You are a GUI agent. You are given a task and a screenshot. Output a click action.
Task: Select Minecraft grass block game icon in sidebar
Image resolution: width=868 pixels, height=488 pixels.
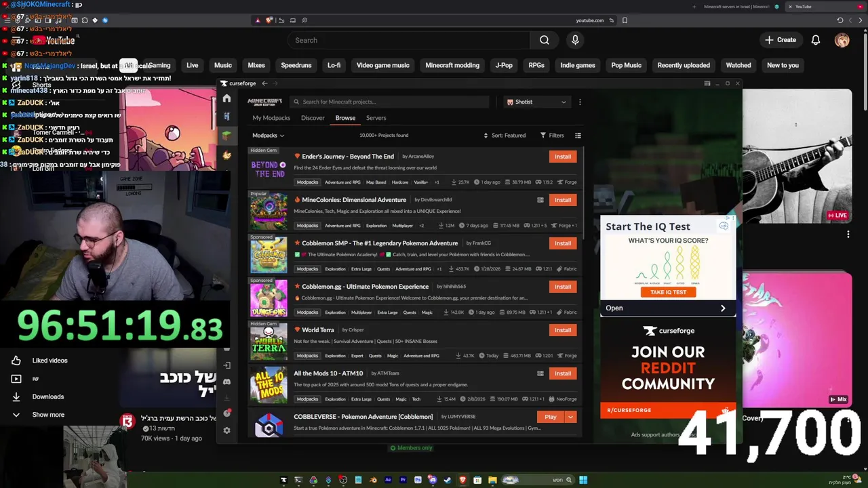(x=226, y=136)
